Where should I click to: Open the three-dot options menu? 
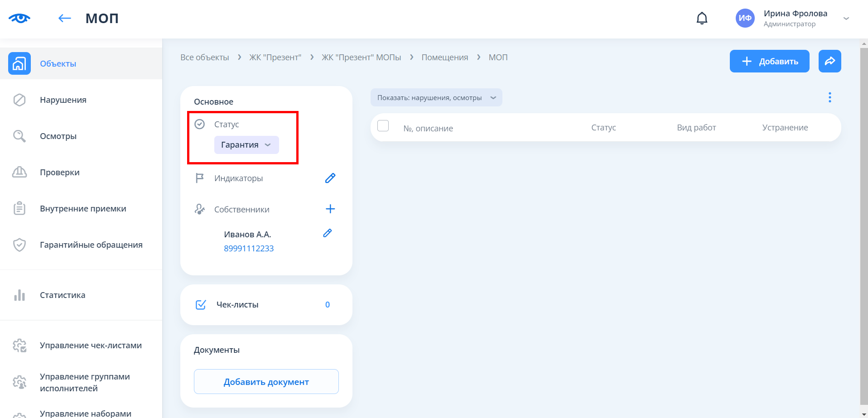point(829,97)
